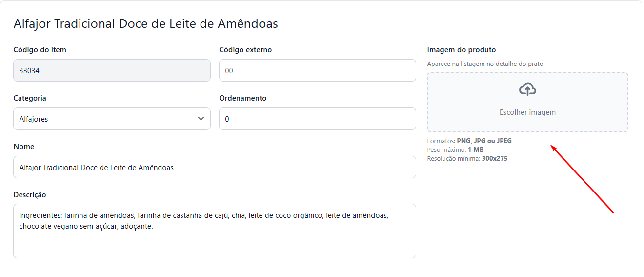Click the product title heading
The image size is (644, 277).
(145, 23)
